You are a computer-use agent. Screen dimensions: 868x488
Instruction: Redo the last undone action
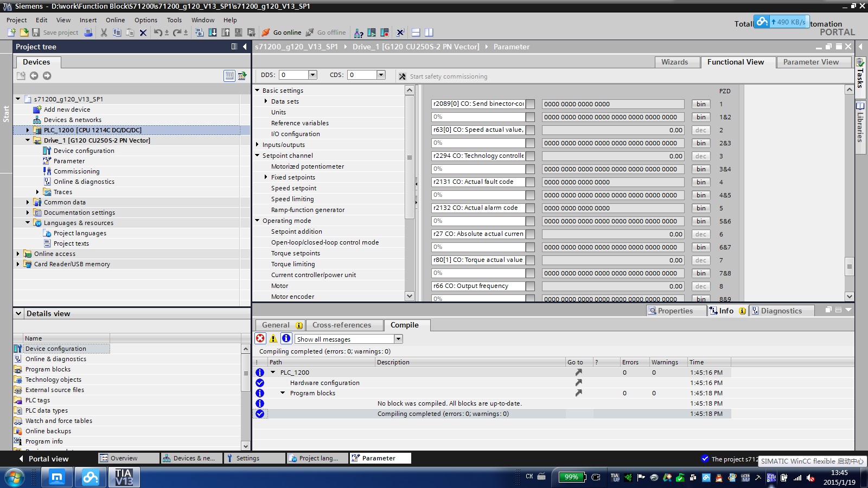coord(177,33)
